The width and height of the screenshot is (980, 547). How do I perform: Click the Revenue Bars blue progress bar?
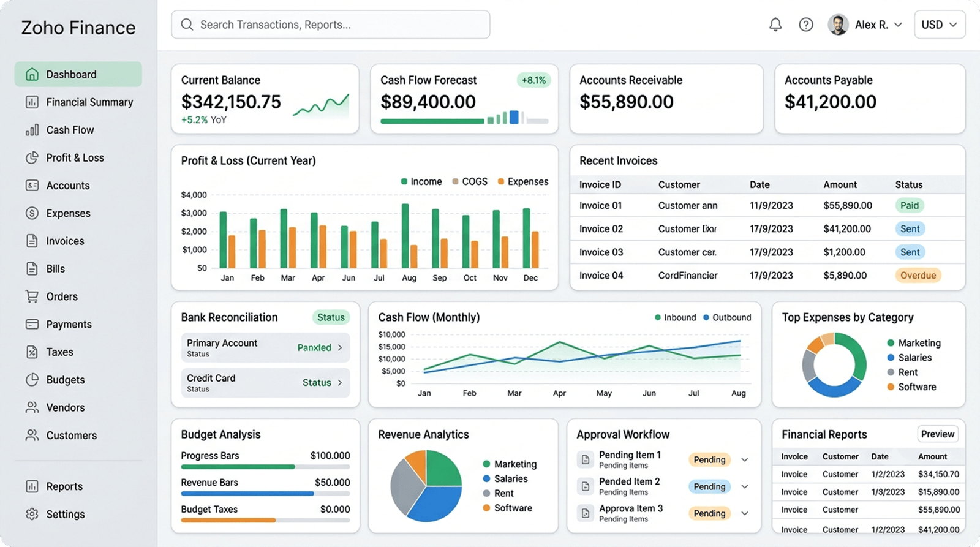[x=247, y=494]
